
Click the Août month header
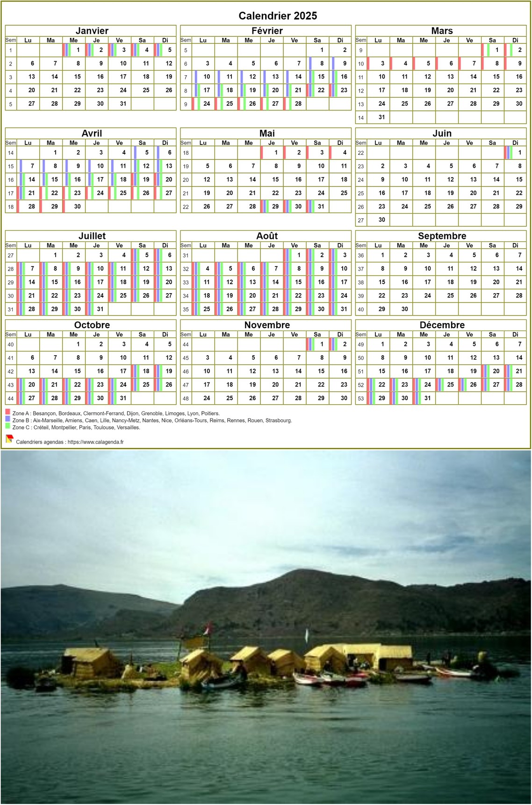[x=266, y=236]
